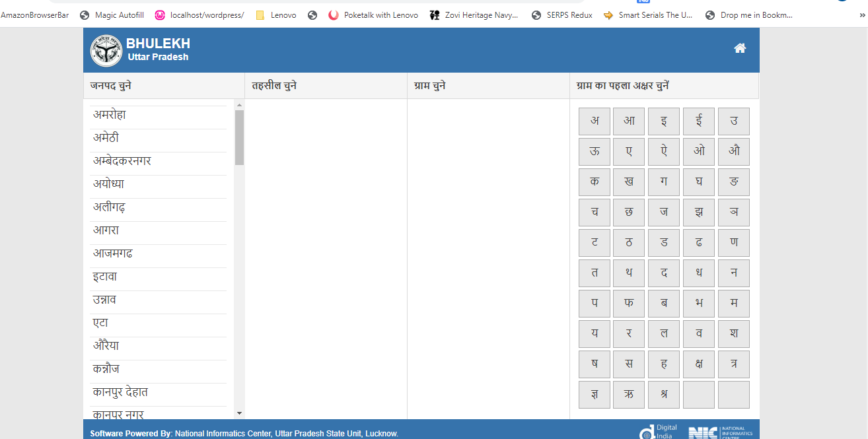Choose letter क्ष button
Screen dimensions: 868x439
[699, 364]
